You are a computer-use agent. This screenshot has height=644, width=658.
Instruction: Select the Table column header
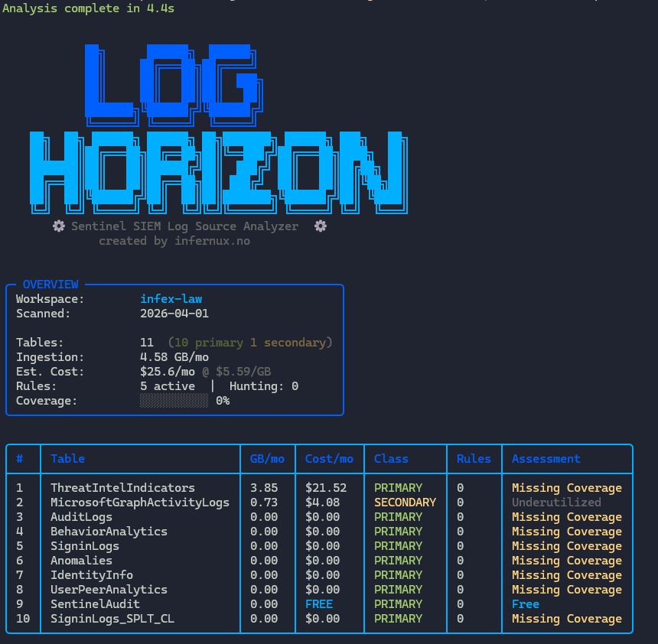tap(67, 459)
